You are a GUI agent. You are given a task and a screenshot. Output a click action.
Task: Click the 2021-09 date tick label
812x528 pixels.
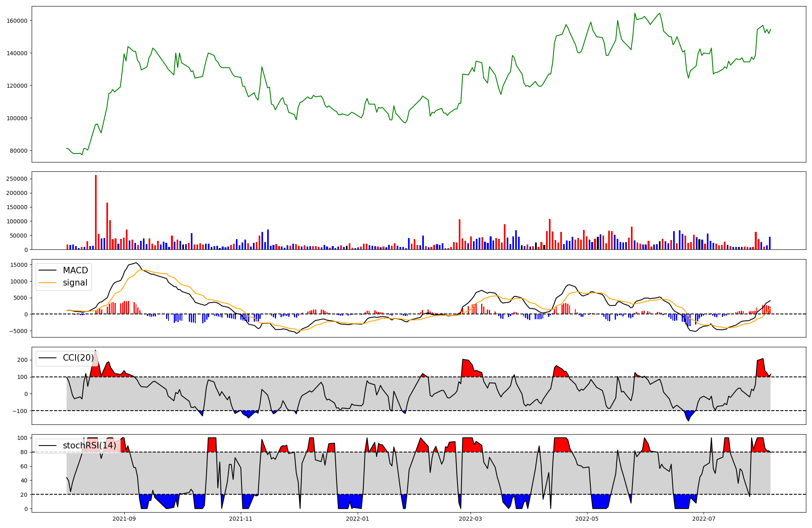[124, 519]
